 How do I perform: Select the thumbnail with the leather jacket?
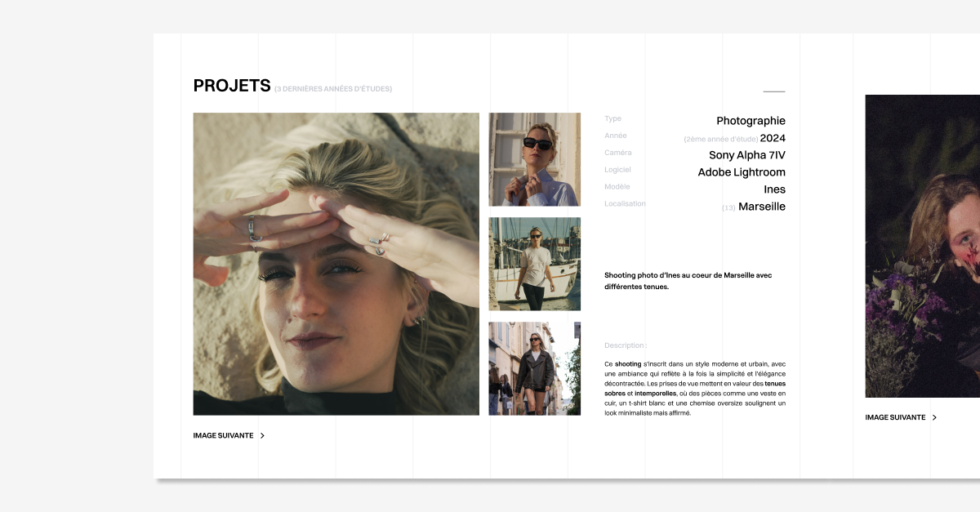click(534, 368)
